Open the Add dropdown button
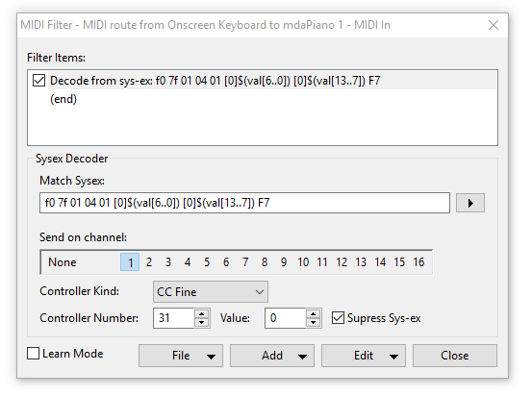This screenshot has width=532, height=396. [272, 356]
